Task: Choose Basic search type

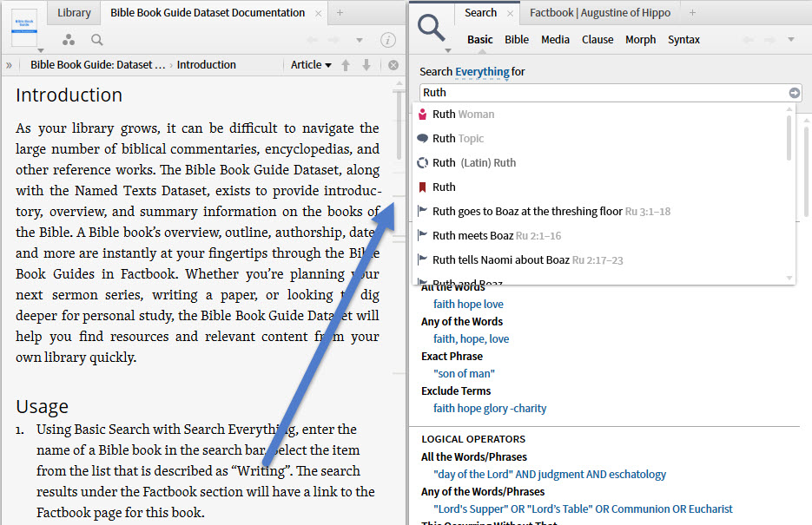Action: tap(480, 39)
